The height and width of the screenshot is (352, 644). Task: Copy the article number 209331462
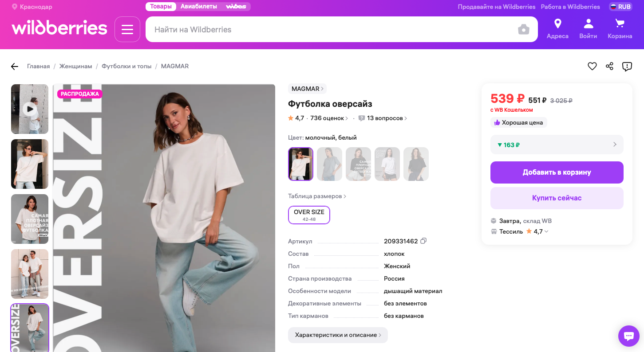[x=423, y=241]
